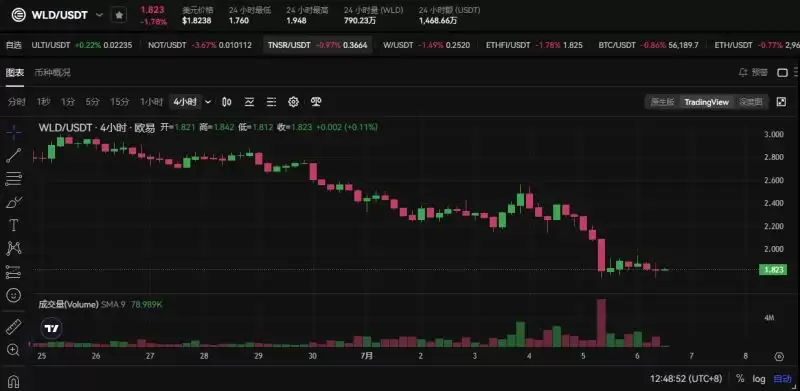Expand the timeframe dropdown chevron
The height and width of the screenshot is (391, 800).
click(208, 102)
